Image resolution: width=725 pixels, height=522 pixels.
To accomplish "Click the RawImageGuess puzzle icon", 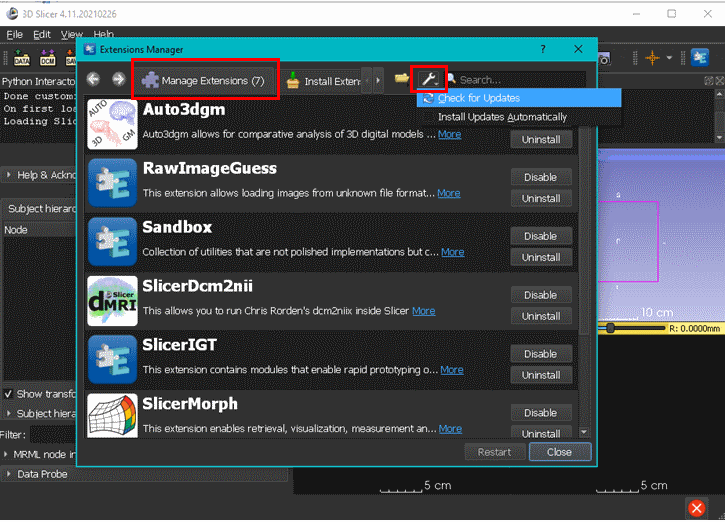I will 112,183.
